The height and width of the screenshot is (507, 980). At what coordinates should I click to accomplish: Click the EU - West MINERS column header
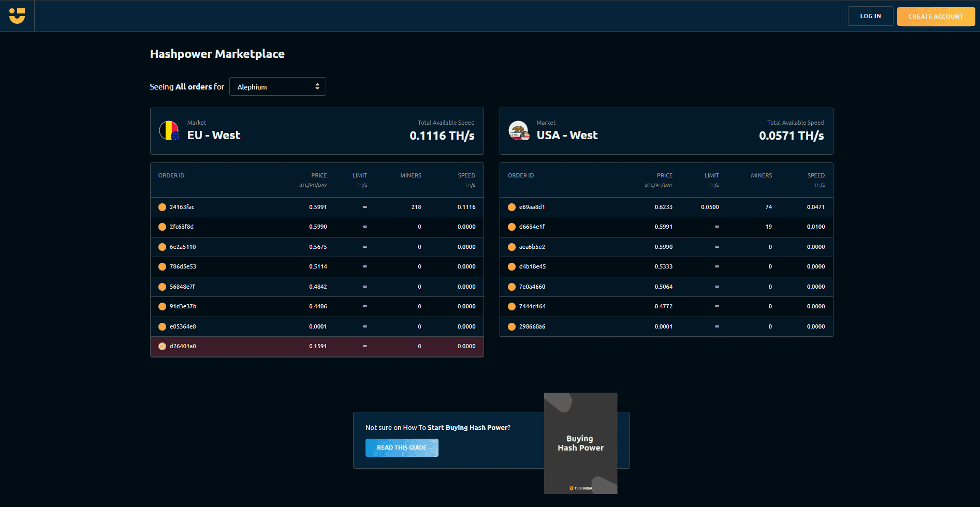[411, 175]
